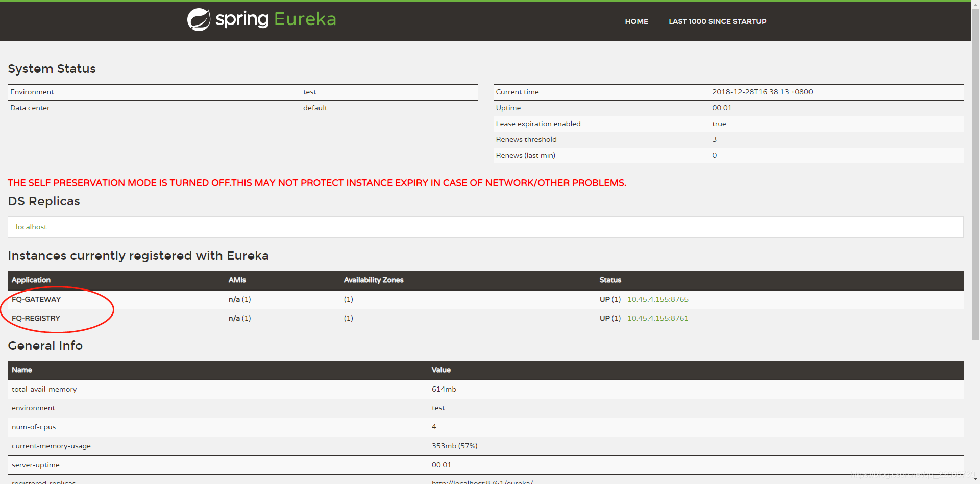Open the HOME nav item
The image size is (980, 484).
tap(636, 21)
